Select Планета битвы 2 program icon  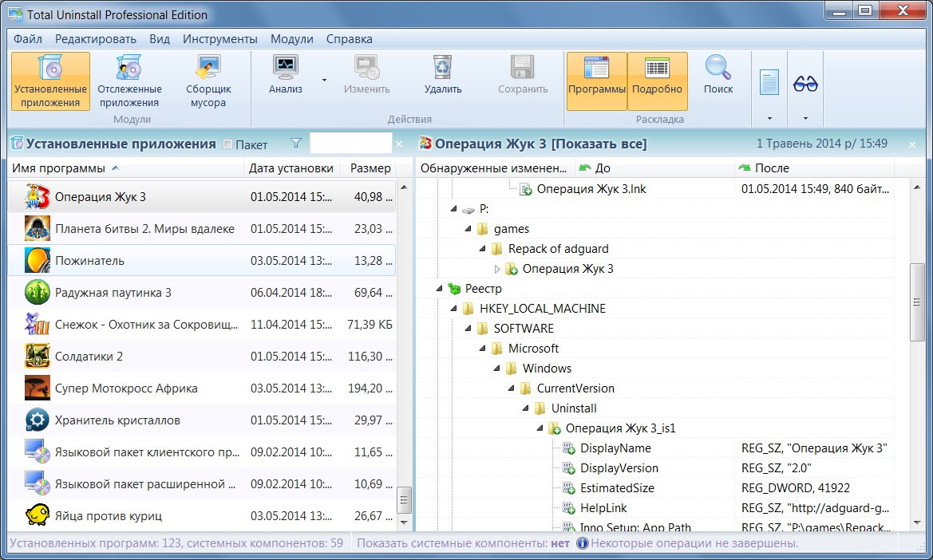pyautogui.click(x=37, y=229)
